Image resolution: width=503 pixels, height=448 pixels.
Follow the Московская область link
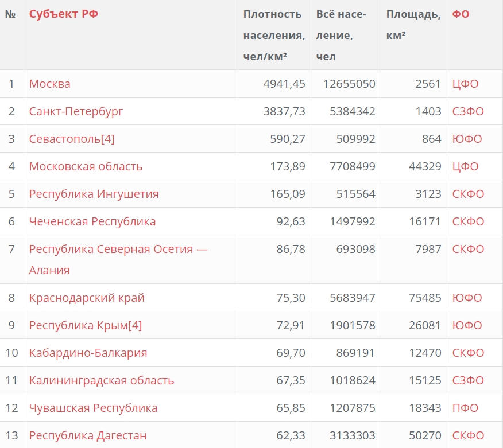pyautogui.click(x=86, y=166)
